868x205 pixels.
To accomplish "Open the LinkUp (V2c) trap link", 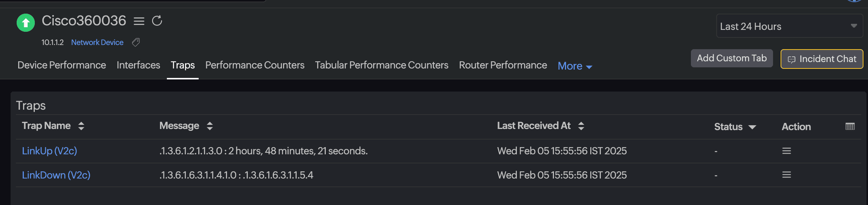I will (50, 151).
